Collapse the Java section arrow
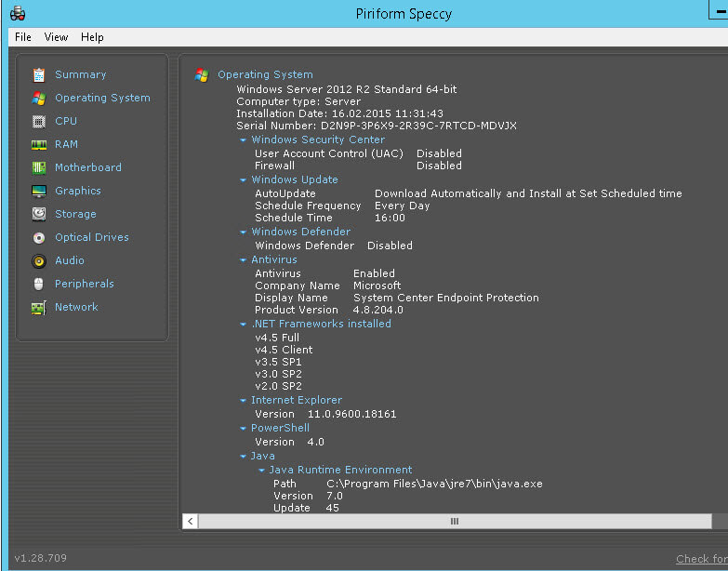The height and width of the screenshot is (571, 728). pyautogui.click(x=243, y=457)
